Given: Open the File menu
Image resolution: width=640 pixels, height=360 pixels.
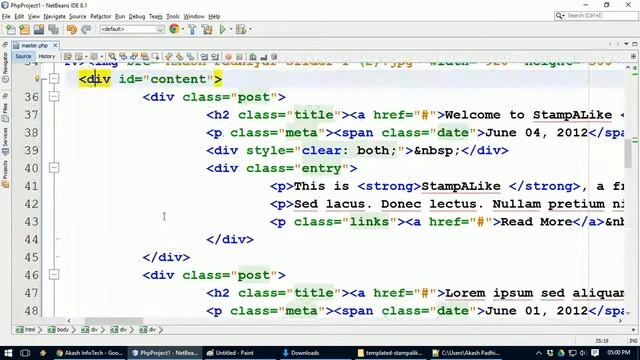Looking at the screenshot, I should click(x=6, y=16).
